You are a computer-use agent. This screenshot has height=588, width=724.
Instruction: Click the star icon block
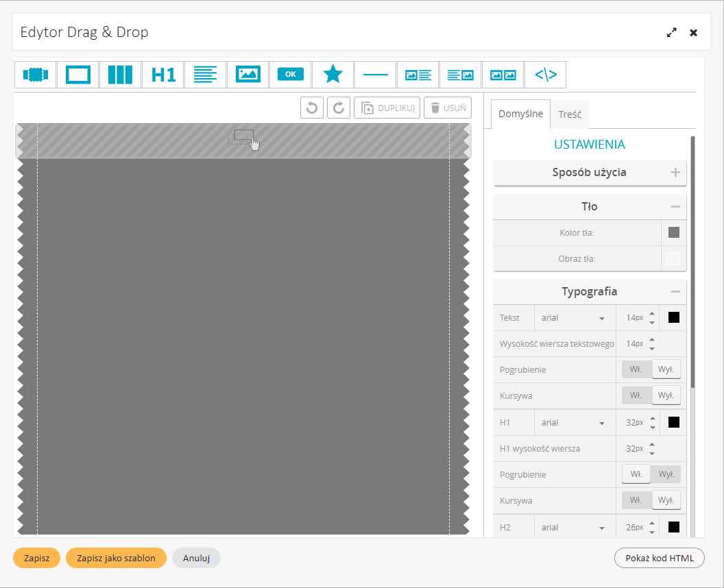[x=333, y=75]
